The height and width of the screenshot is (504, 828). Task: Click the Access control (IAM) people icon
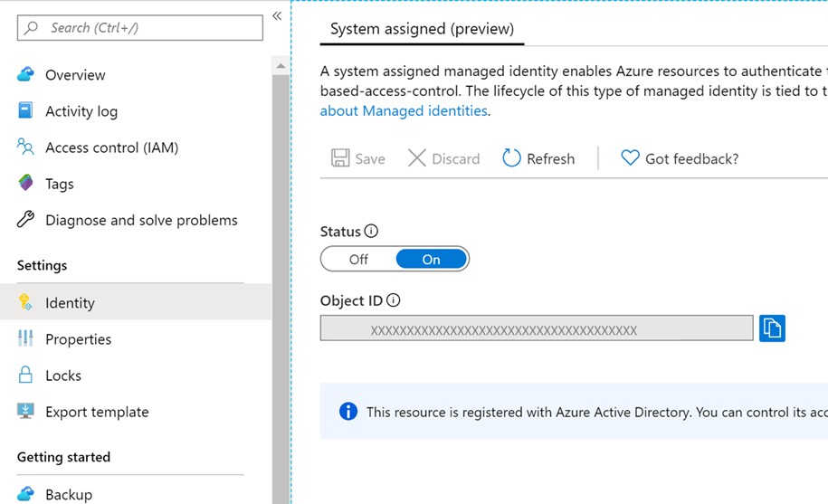point(25,147)
